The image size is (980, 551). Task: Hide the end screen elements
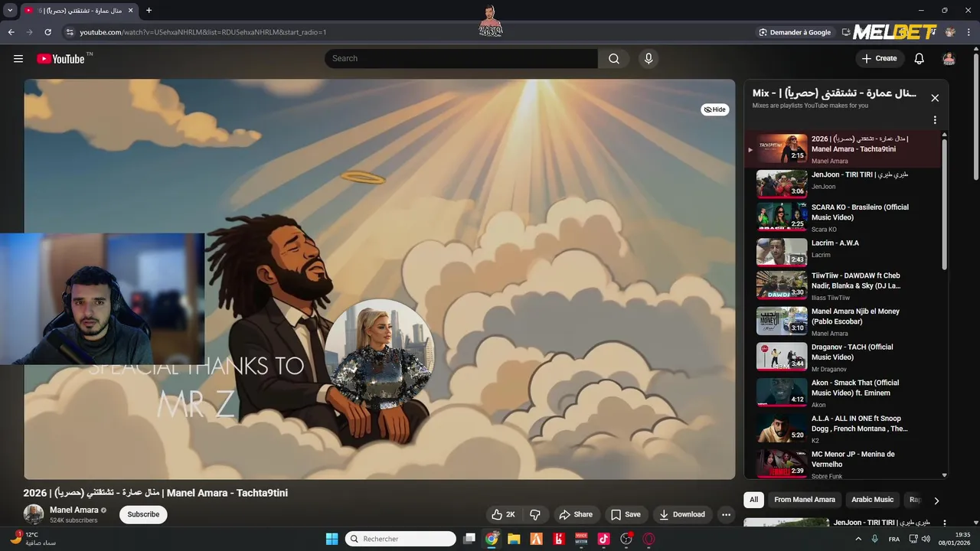714,109
